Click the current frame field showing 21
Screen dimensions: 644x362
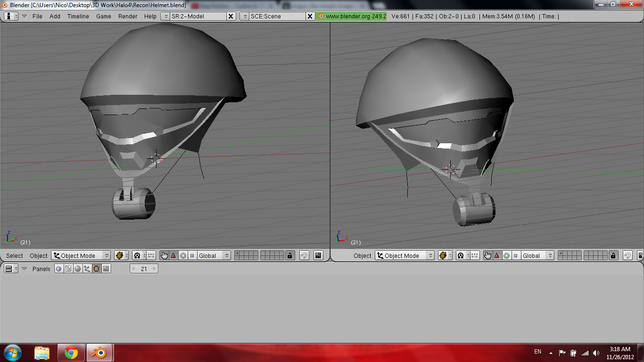click(144, 269)
